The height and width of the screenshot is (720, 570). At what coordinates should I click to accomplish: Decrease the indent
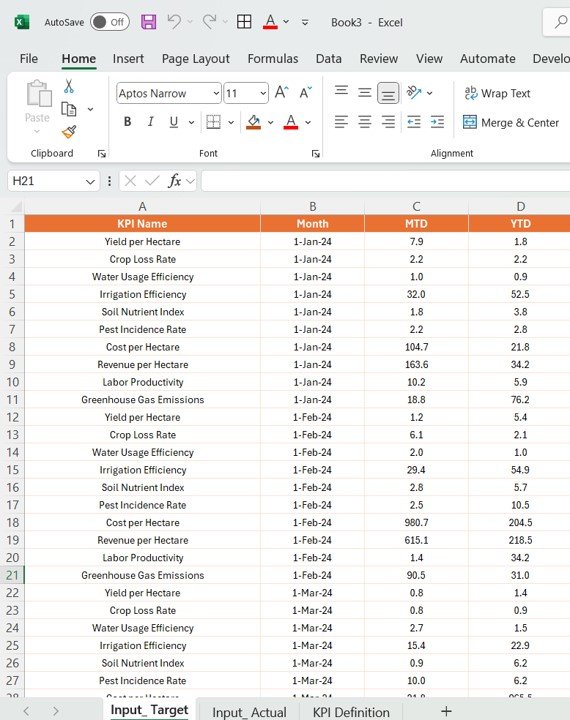414,122
